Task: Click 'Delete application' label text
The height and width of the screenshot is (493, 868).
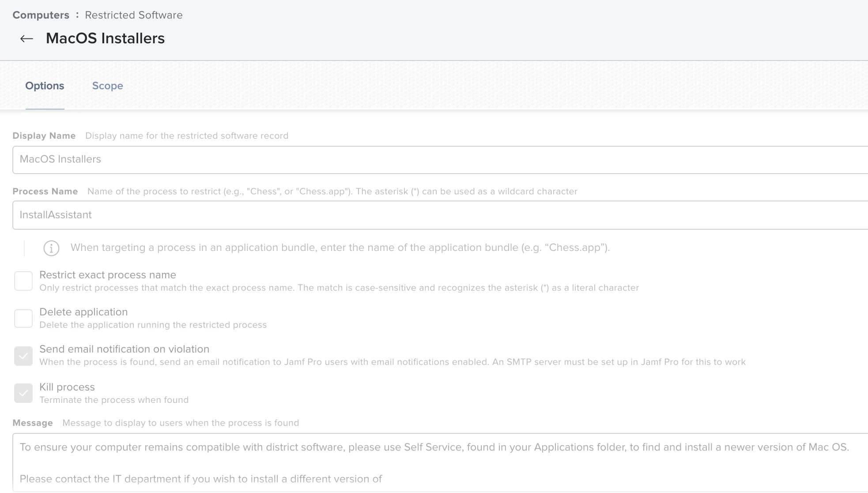Action: point(83,312)
